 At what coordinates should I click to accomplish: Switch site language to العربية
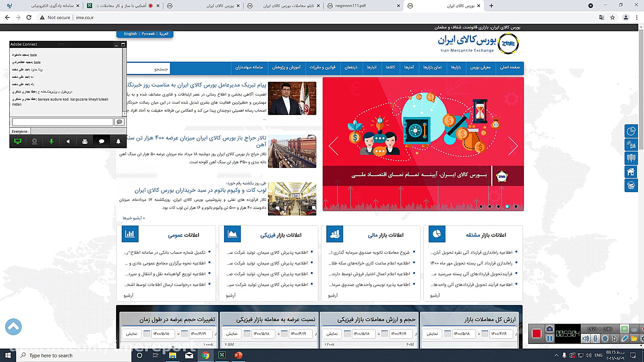click(164, 34)
